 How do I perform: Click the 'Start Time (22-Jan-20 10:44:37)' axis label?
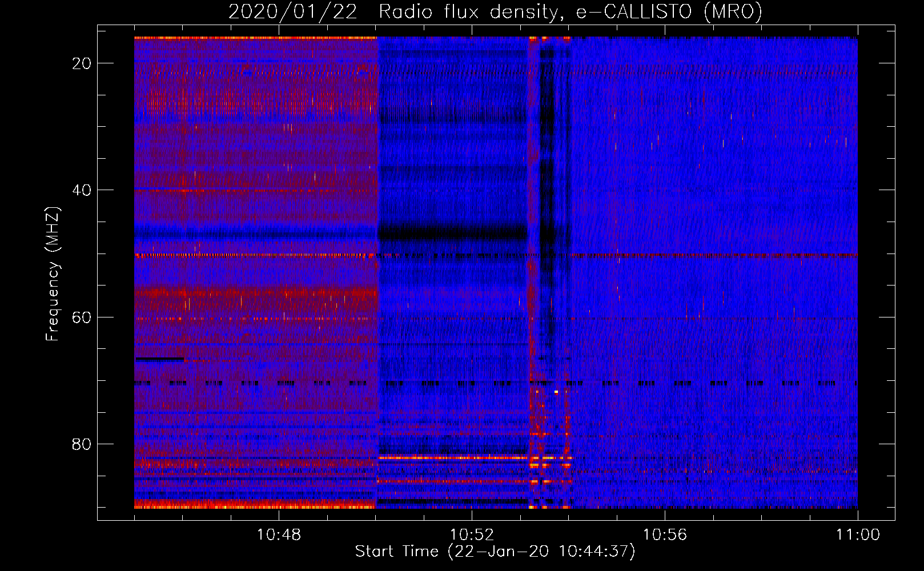click(495, 552)
